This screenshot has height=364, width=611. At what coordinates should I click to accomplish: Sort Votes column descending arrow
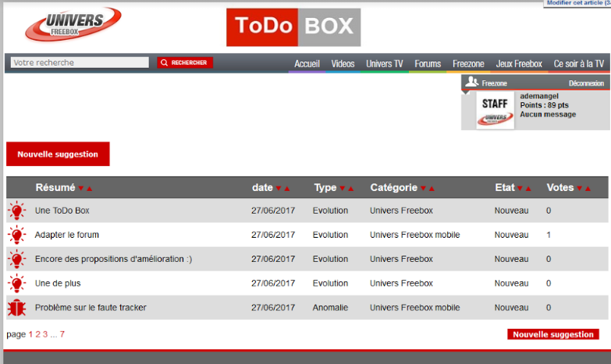580,189
